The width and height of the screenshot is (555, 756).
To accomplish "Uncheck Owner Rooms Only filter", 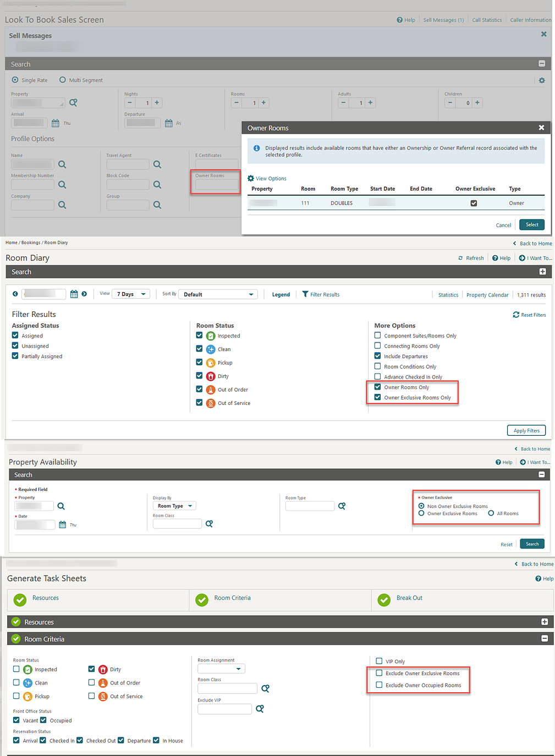I will 377,386.
